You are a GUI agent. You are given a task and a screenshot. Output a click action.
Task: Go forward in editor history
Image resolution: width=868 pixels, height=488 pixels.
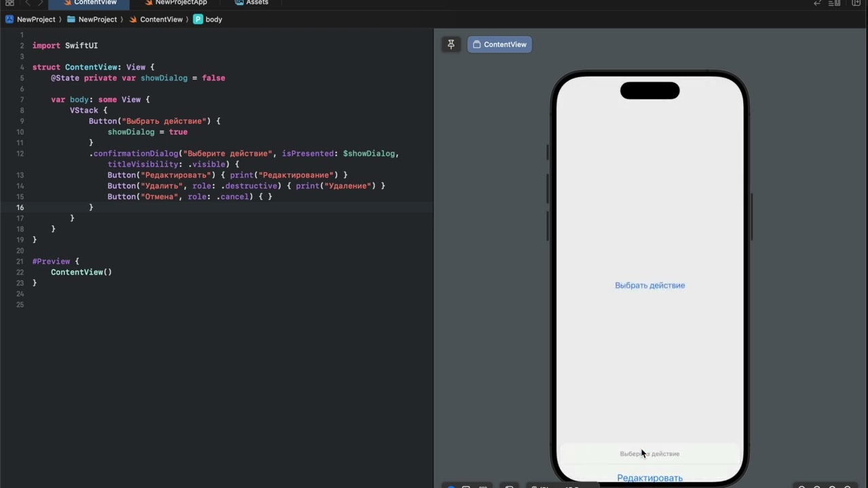tap(40, 3)
